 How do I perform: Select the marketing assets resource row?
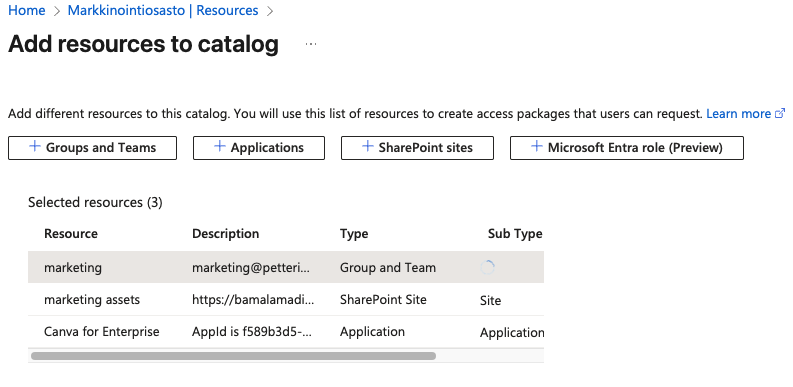(x=286, y=299)
